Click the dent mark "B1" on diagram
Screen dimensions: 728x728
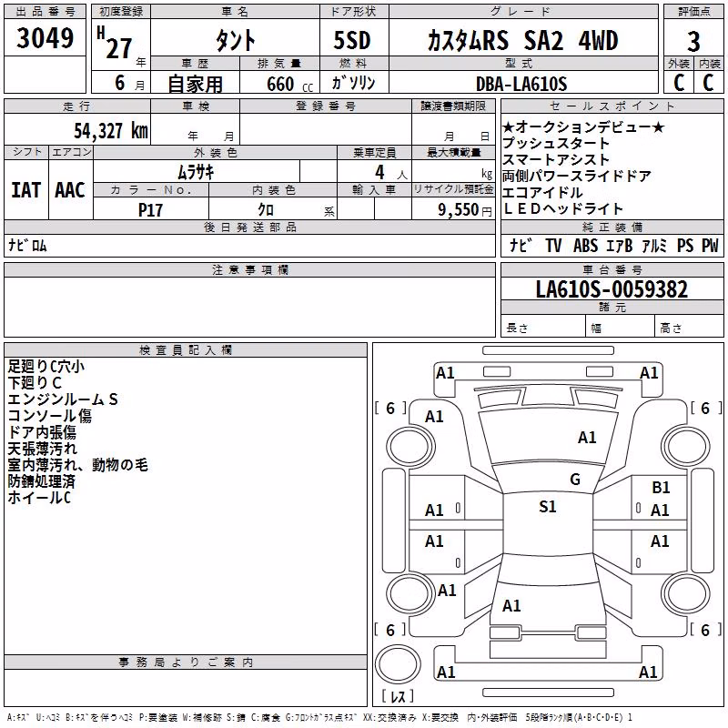(x=661, y=488)
